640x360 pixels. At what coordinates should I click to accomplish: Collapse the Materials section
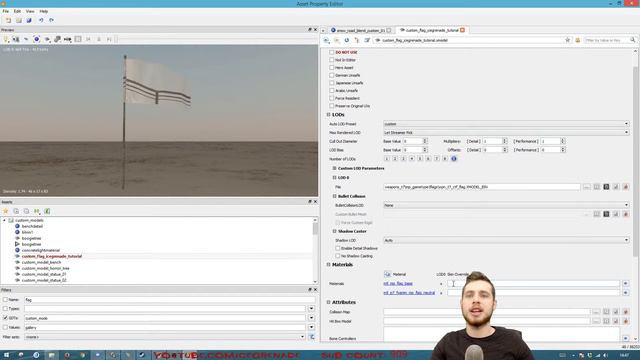tap(329, 264)
